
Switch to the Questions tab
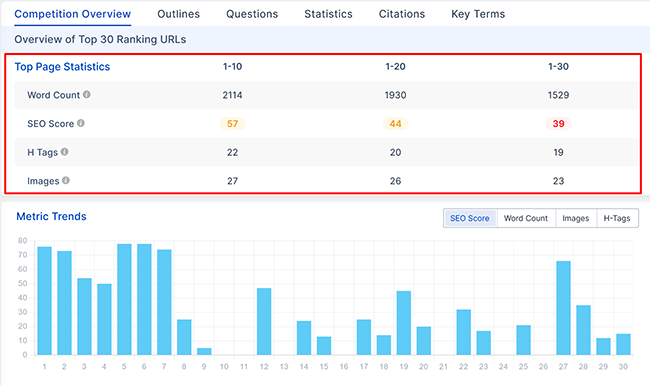252,14
